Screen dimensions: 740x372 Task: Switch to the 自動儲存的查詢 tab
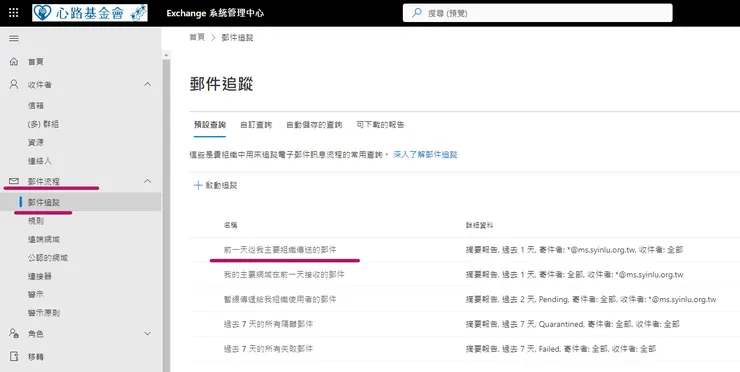pyautogui.click(x=314, y=125)
